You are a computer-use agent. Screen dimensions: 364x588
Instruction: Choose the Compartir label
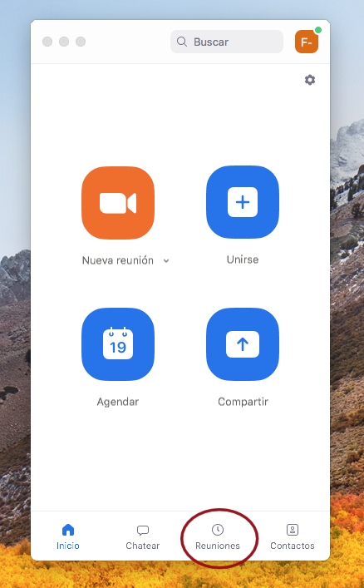pos(243,402)
